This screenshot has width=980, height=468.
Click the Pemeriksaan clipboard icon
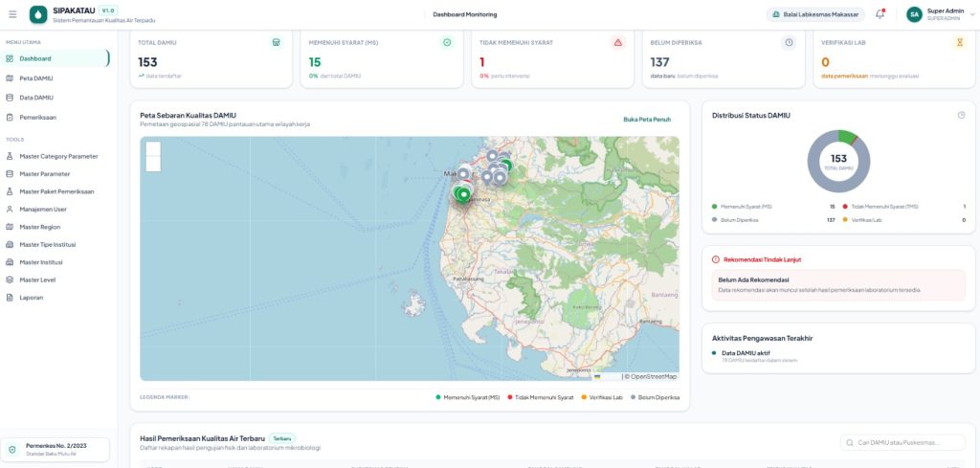pos(10,118)
